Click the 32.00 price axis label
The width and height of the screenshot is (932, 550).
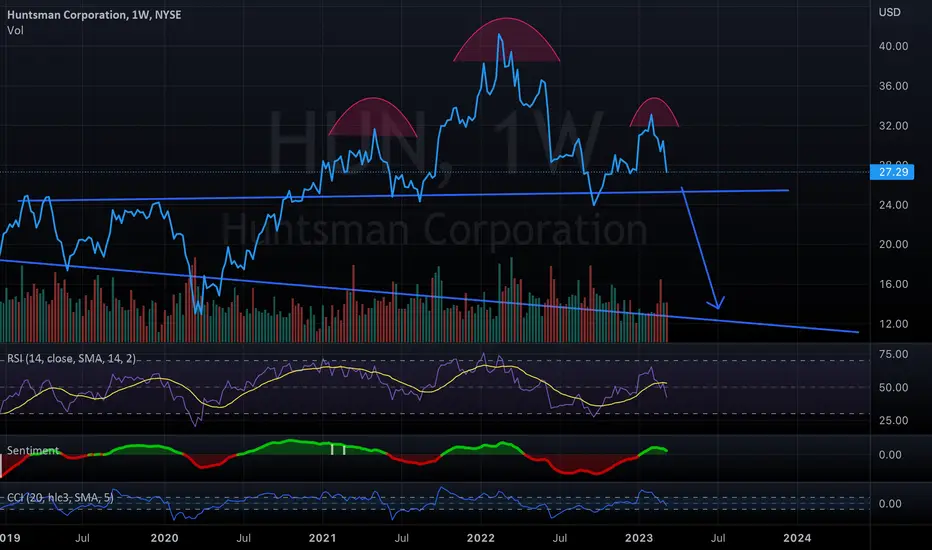893,125
